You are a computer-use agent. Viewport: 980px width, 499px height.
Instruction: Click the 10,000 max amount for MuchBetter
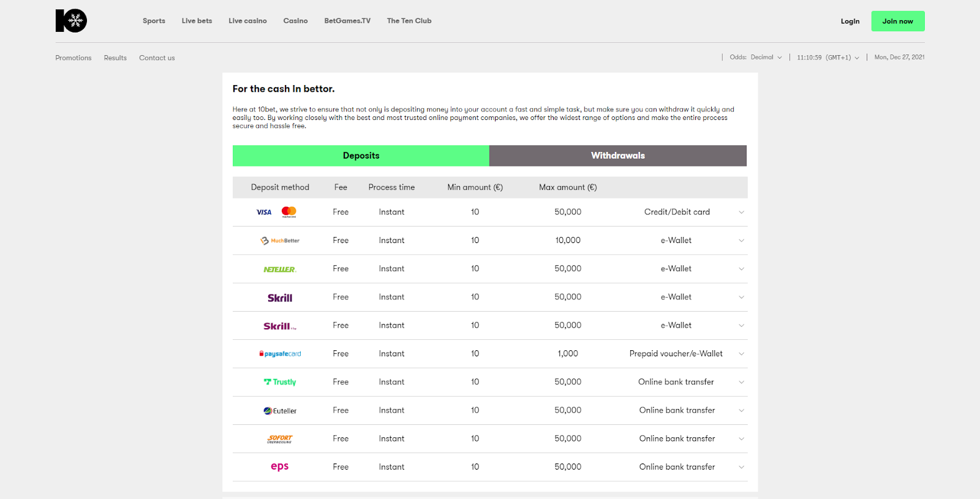568,241
